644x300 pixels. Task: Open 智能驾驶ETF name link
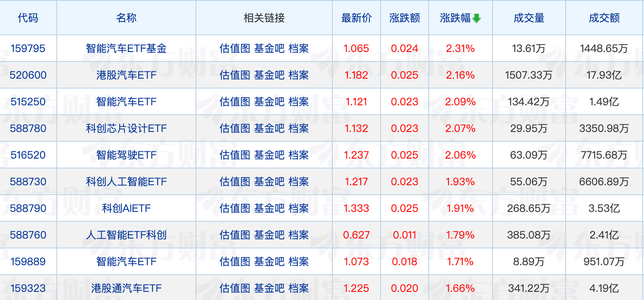(x=126, y=155)
